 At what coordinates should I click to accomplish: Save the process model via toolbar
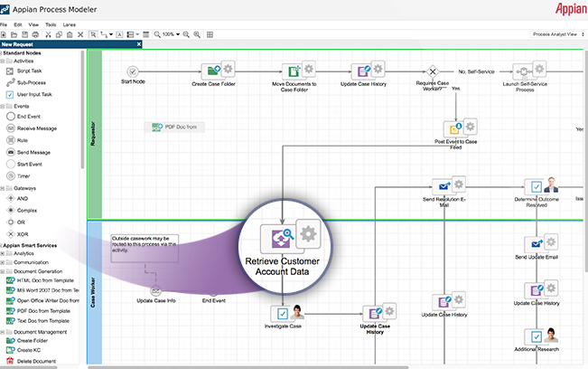pyautogui.click(x=24, y=34)
